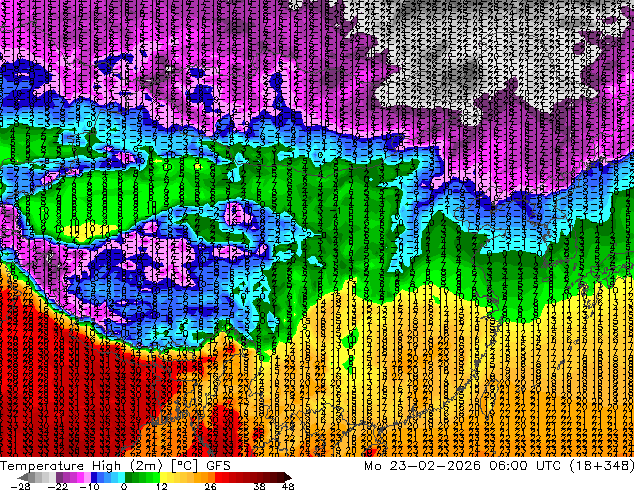The image size is (634, 490).
Task: Click the 0 legend label
Action: click(x=124, y=486)
